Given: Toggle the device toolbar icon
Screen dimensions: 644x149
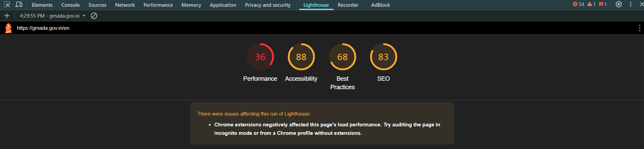Looking at the screenshot, I should [x=19, y=5].
